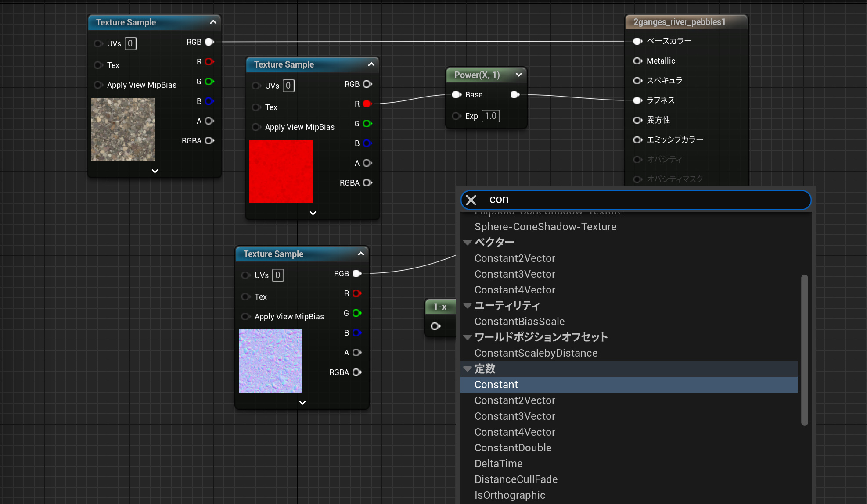
Task: Collapse the ベクター category in search list
Action: tap(468, 243)
